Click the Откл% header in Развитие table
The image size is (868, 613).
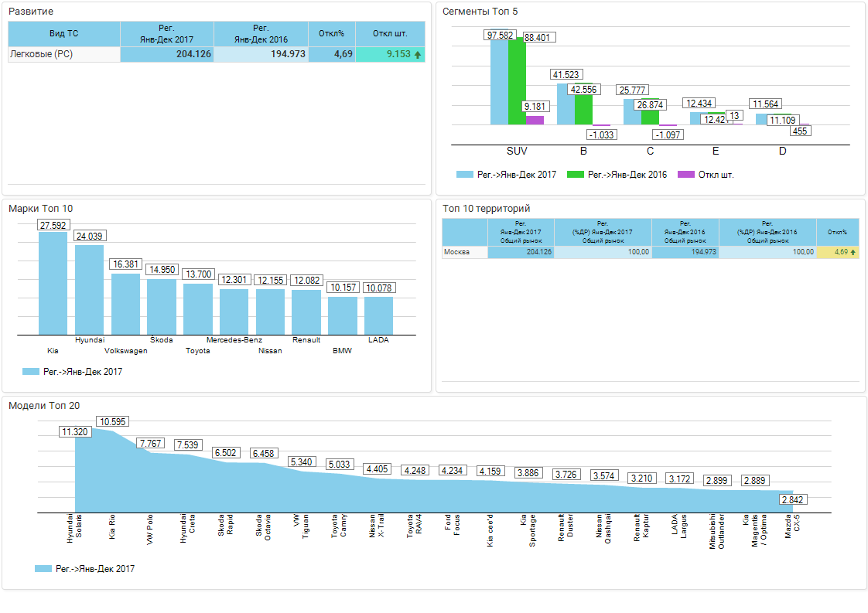[x=332, y=34]
